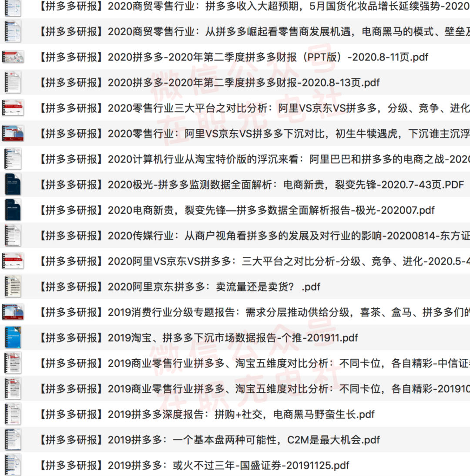Click the icon of '卖流量还是卖货？.pdf' file

(x=13, y=286)
